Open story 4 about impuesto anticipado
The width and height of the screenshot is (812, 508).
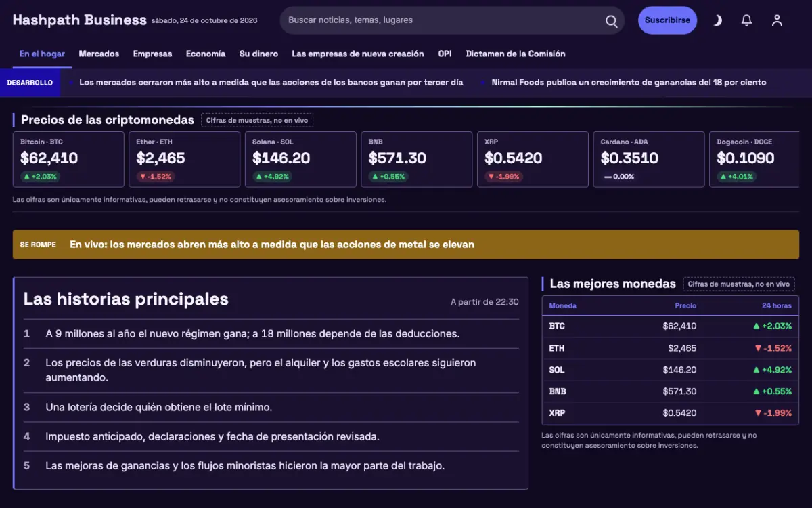coord(271,437)
